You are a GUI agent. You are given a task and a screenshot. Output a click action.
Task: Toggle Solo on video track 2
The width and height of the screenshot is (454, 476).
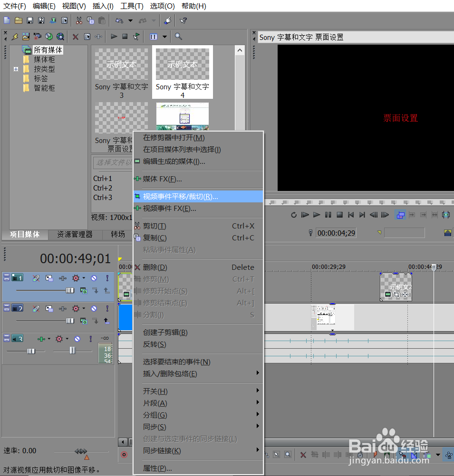tap(107, 308)
